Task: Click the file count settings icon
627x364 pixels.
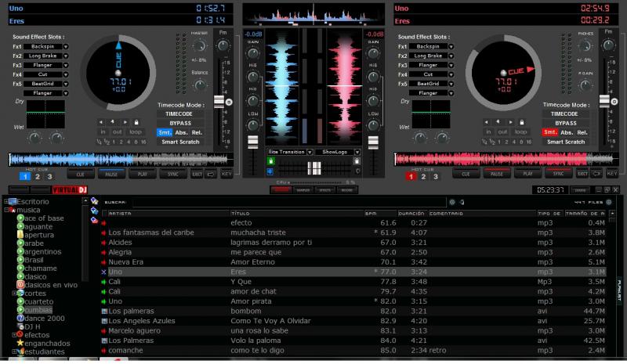Action: [609, 202]
